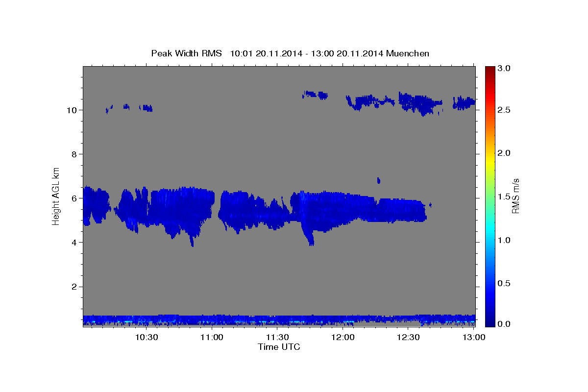
Task: Select the 10:30 time tick label
Action: (146, 337)
